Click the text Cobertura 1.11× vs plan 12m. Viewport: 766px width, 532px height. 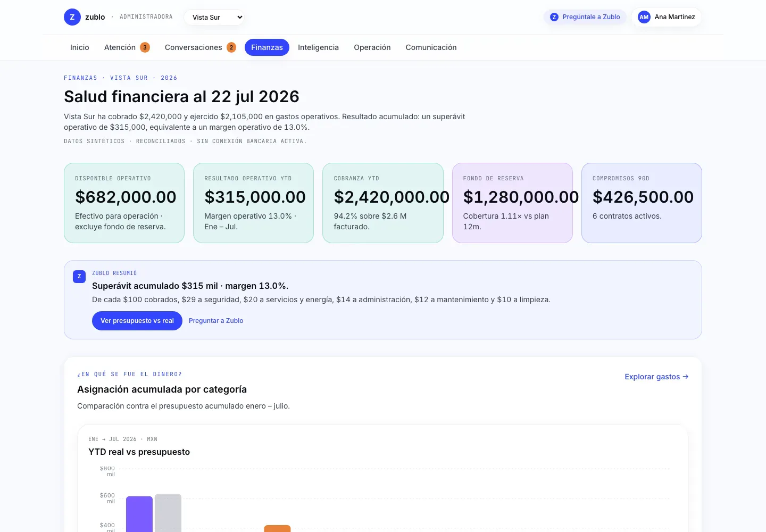click(506, 221)
